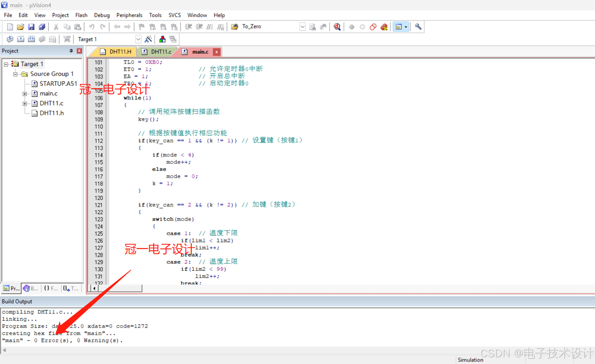Toggle a bookmark with the flag icon

click(142, 27)
